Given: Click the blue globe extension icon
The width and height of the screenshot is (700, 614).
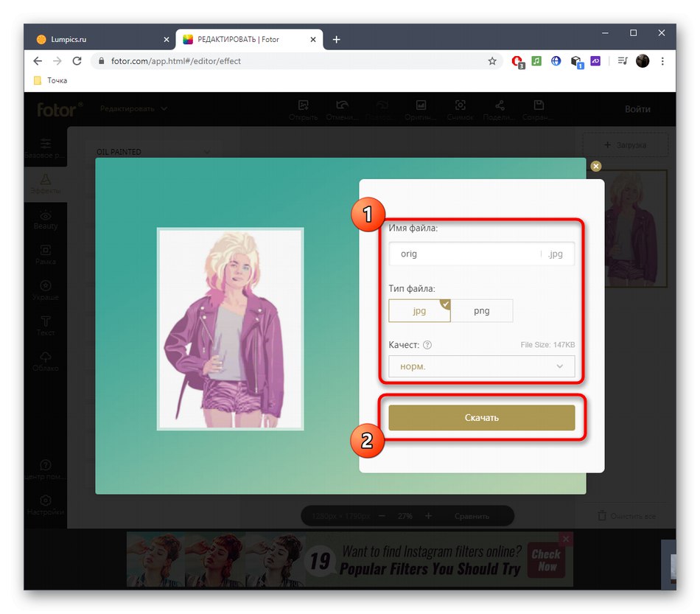Looking at the screenshot, I should (x=556, y=60).
